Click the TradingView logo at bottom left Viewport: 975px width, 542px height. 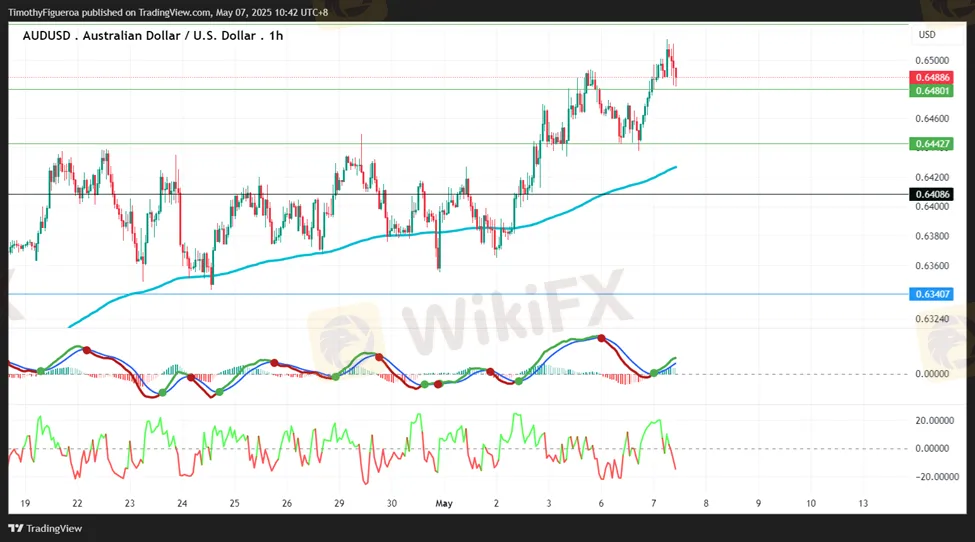[x=46, y=528]
